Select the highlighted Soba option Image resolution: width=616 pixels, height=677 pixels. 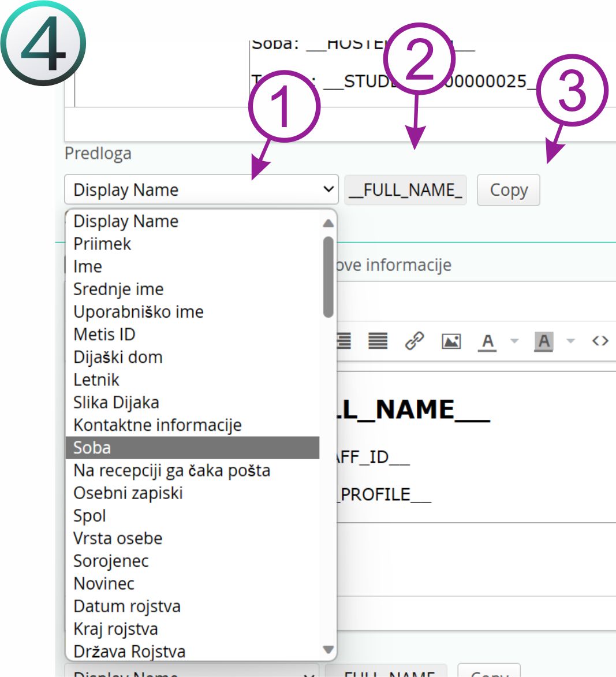tap(192, 448)
